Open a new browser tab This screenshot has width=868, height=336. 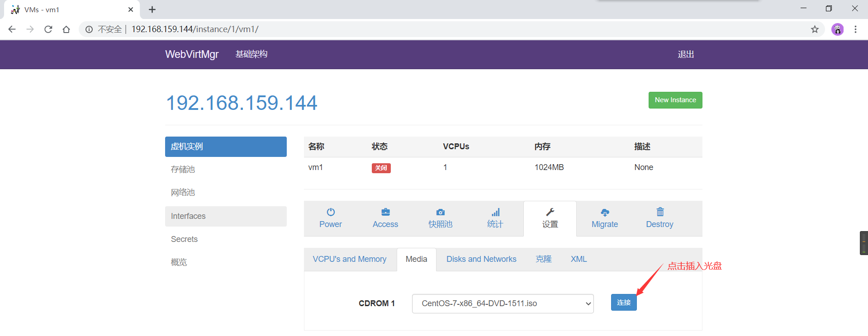(x=152, y=9)
